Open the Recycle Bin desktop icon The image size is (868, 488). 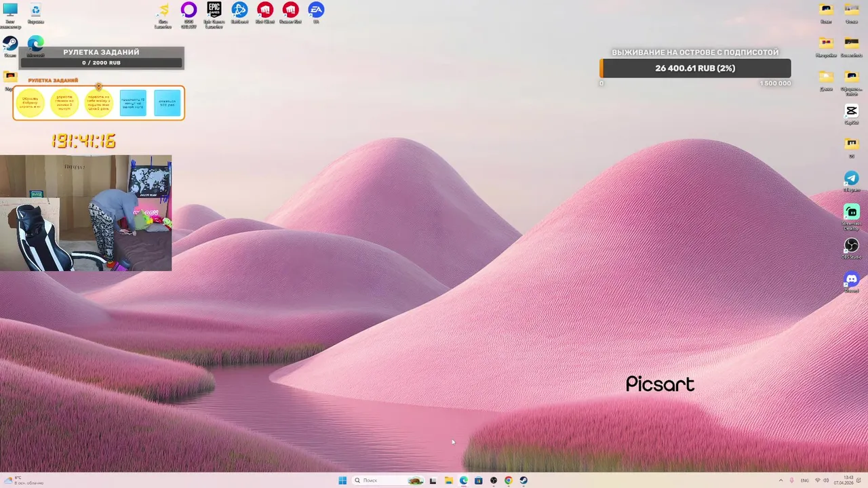(x=35, y=14)
